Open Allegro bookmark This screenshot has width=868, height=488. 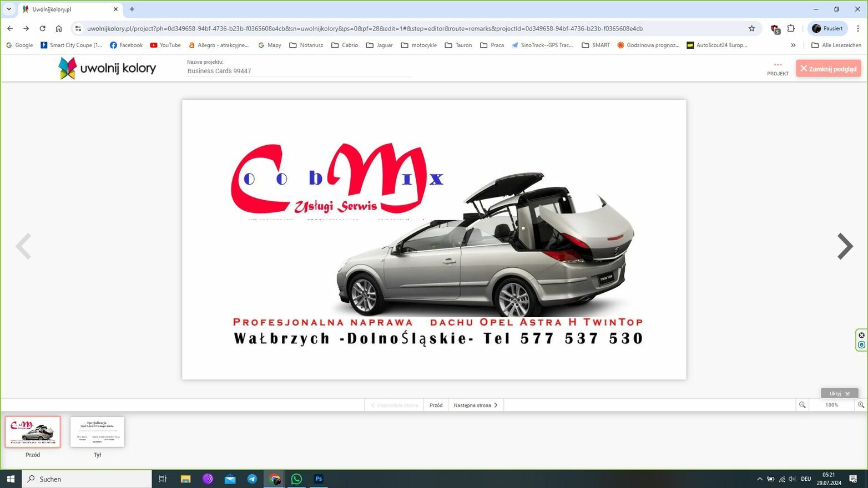219,45
